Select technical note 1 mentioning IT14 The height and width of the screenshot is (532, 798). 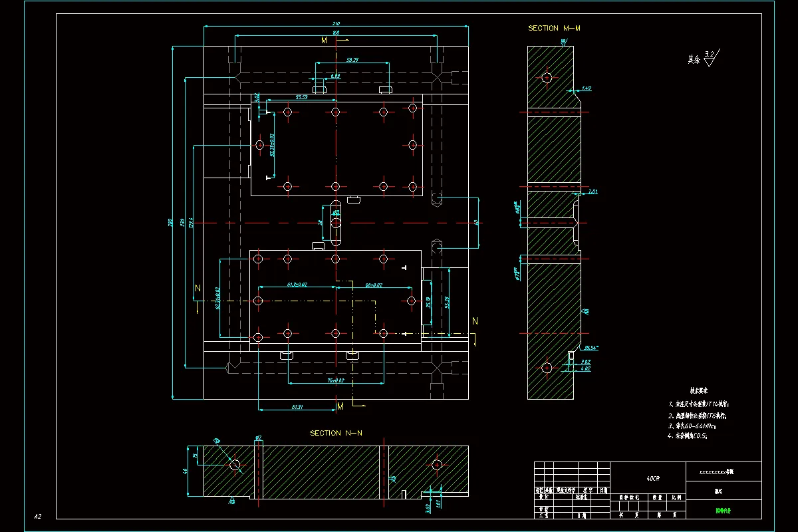[x=699, y=404]
